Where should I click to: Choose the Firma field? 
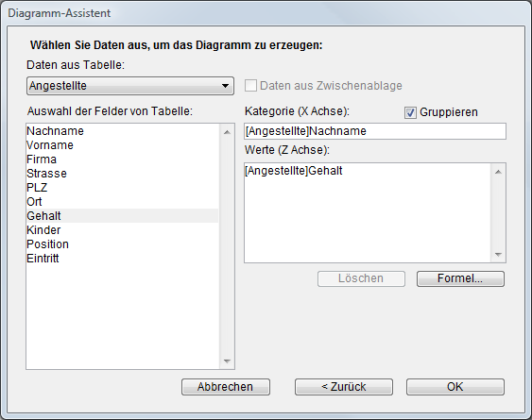coord(123,160)
